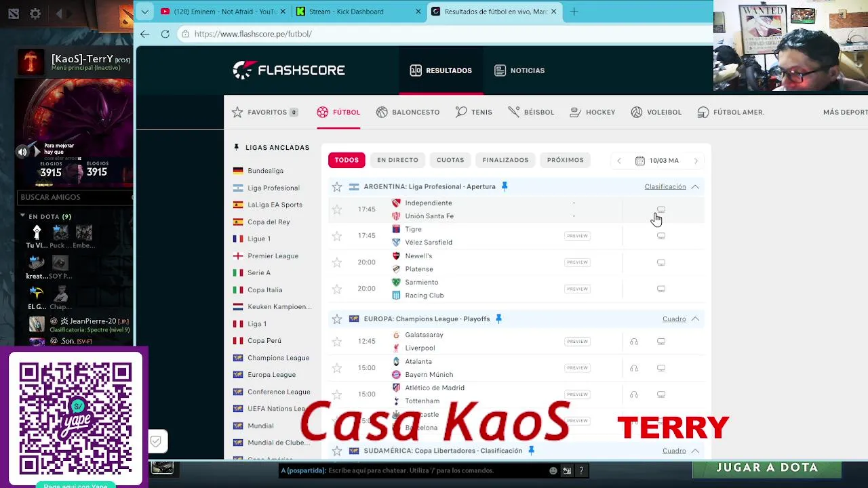Open calendar date picker 10/03 MA
This screenshot has height=488, width=868.
click(657, 161)
